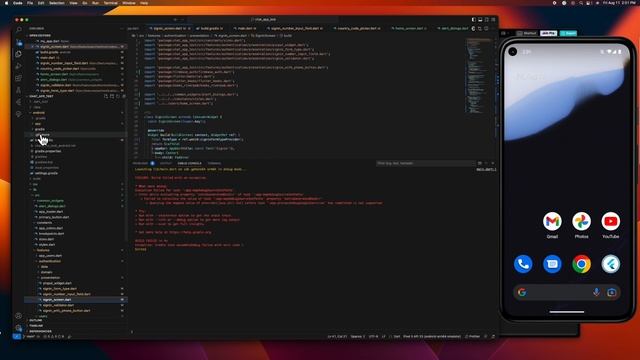Viewport: 640px width, 360px height.
Task: Click the Prettier status bar item
Action: [473, 337]
